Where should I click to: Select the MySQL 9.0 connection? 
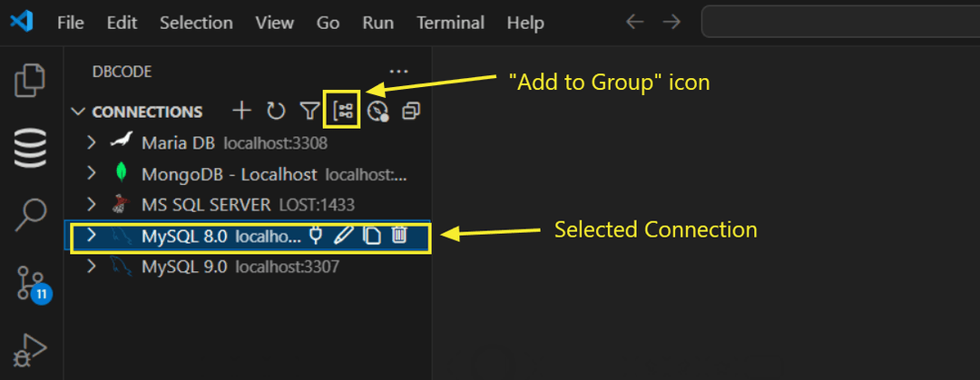247,267
